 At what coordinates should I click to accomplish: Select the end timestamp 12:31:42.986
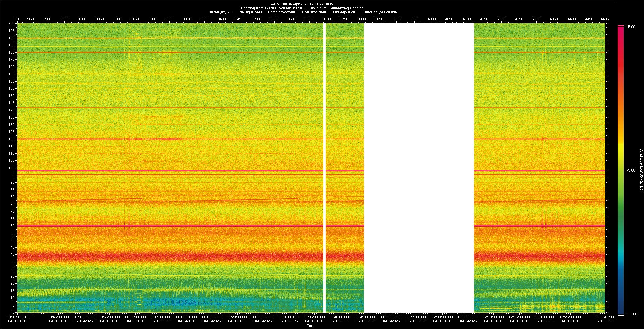[604, 317]
